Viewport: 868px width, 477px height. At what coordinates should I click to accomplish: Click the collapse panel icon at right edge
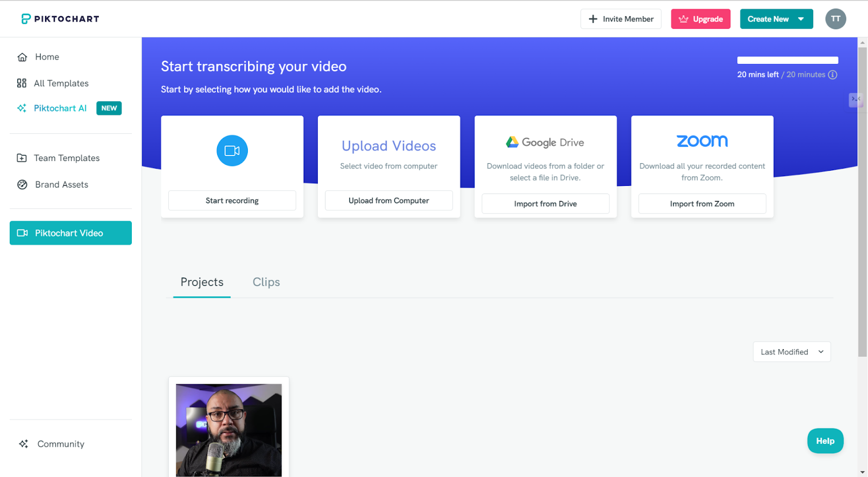[856, 99]
